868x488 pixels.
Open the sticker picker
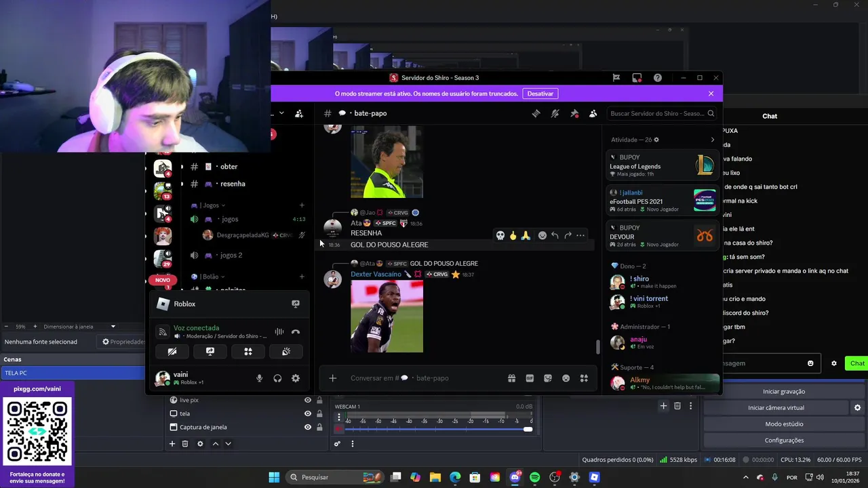(x=548, y=378)
